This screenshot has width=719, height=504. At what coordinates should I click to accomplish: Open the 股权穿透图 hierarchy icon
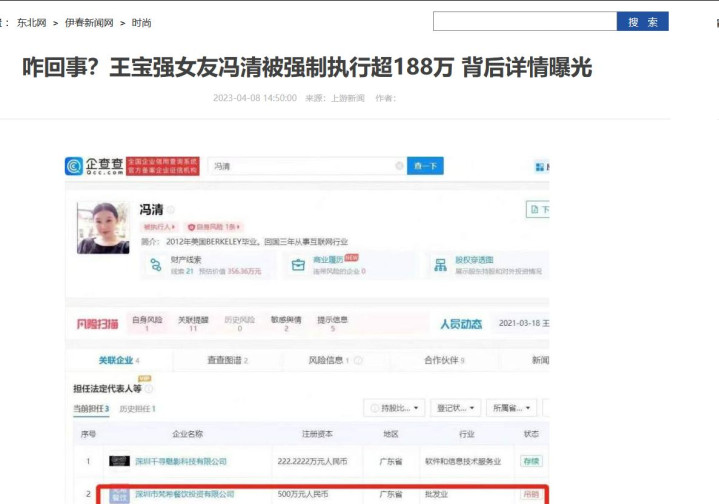tap(441, 265)
